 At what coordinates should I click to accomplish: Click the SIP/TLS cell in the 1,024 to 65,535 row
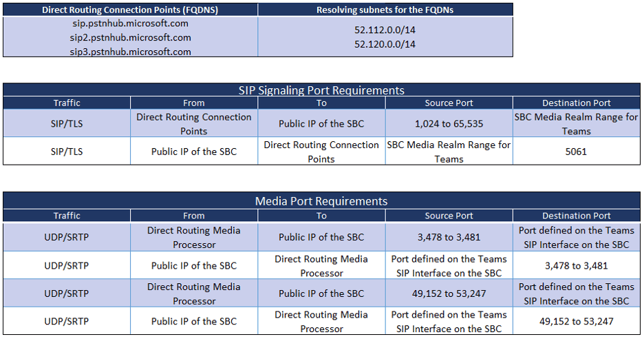tap(67, 124)
